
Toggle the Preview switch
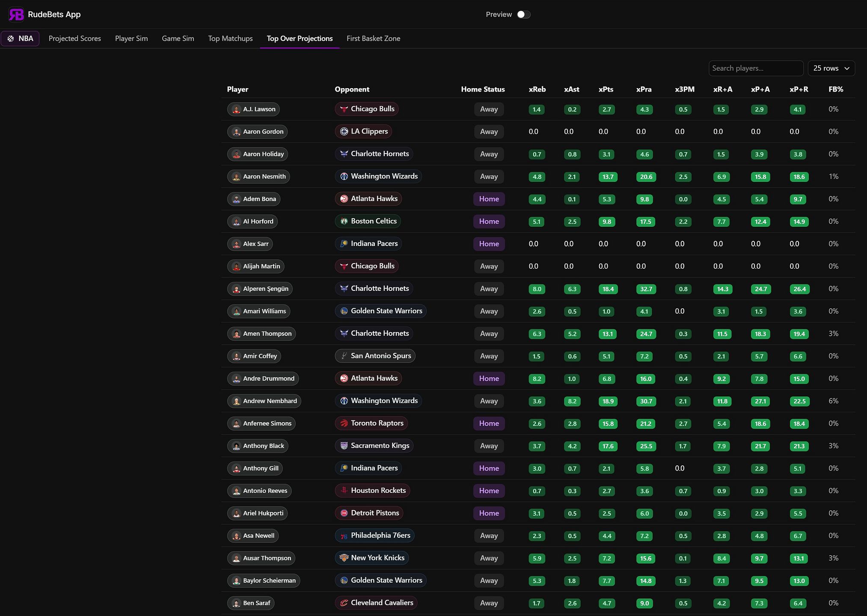523,15
